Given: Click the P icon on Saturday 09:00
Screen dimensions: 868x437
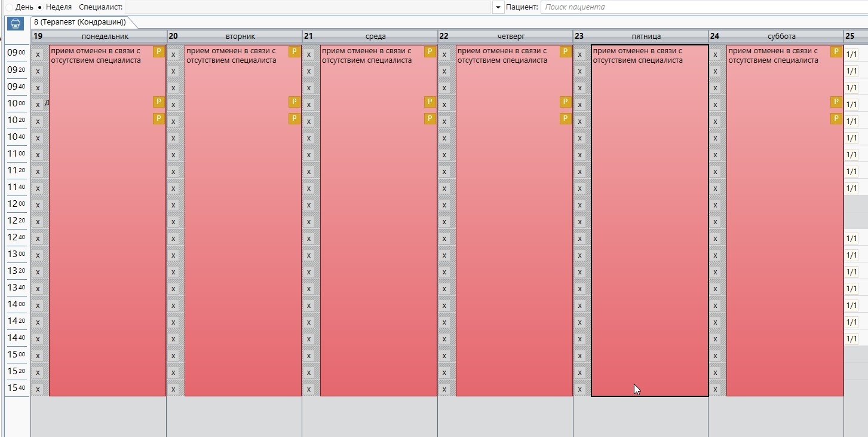Looking at the screenshot, I should coord(836,51).
